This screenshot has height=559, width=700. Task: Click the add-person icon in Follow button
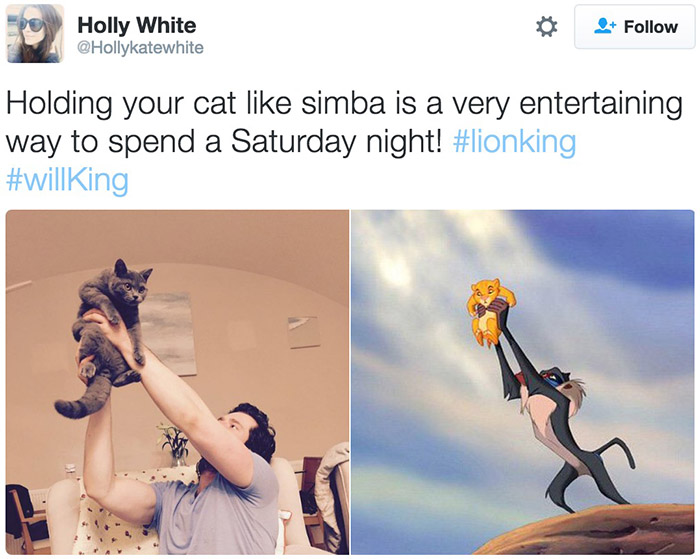coord(605,26)
